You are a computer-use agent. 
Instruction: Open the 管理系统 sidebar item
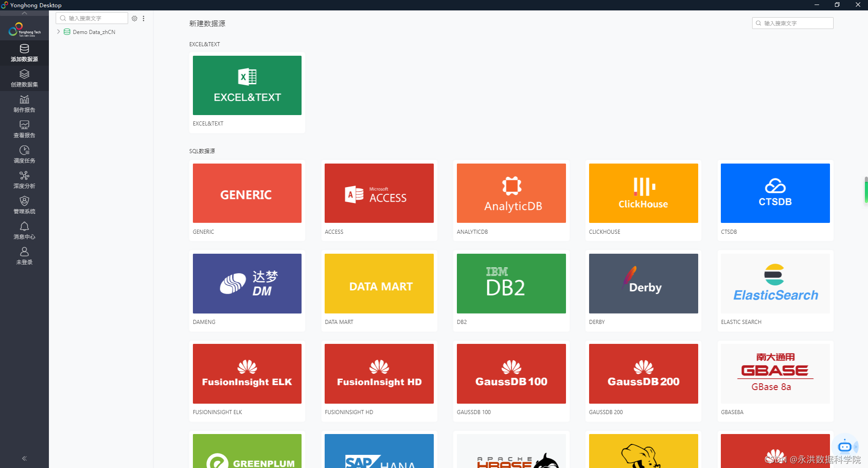tap(24, 205)
